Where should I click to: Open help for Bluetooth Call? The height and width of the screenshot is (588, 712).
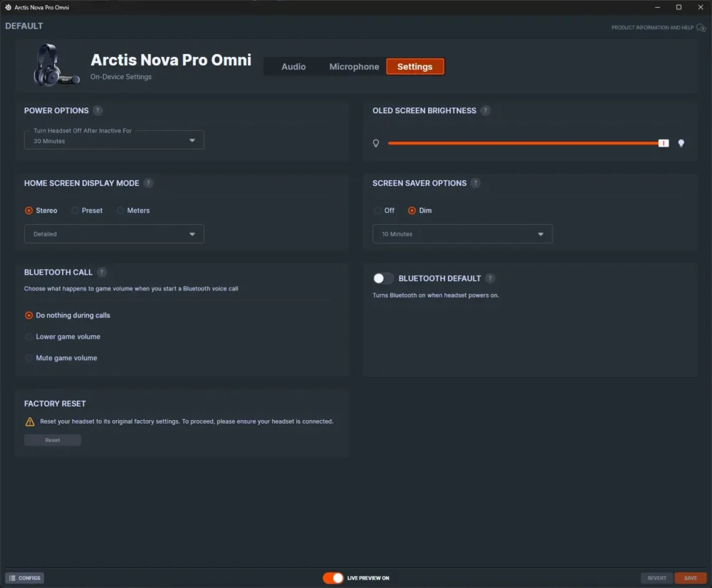pyautogui.click(x=102, y=272)
